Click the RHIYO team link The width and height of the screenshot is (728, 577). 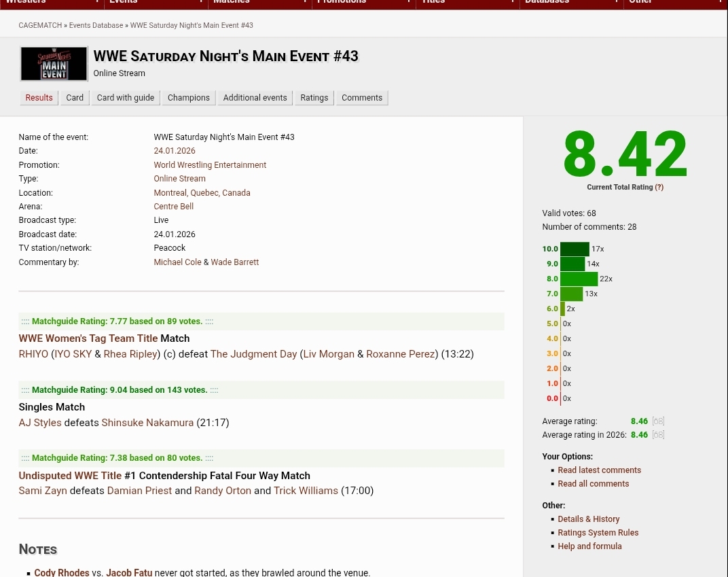pyautogui.click(x=33, y=354)
